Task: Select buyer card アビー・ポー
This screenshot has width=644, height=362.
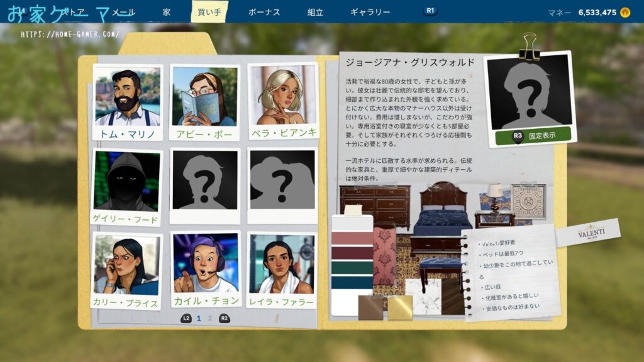Action: [x=204, y=102]
